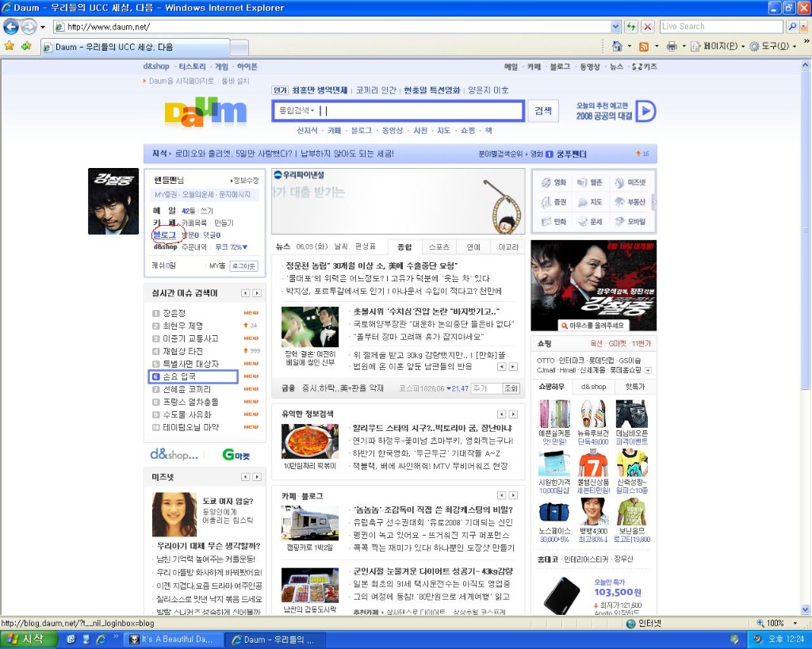The width and height of the screenshot is (812, 649).
Task: Open the 메일 link in top navigation
Action: coord(511,67)
